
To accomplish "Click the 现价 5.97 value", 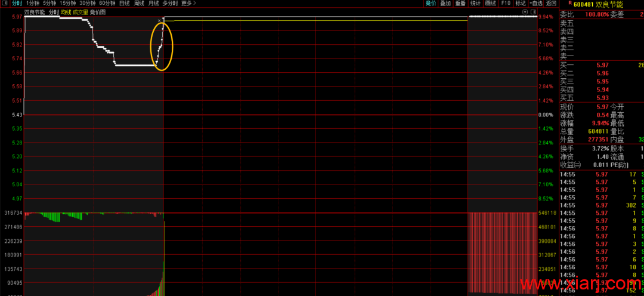I will tap(603, 107).
